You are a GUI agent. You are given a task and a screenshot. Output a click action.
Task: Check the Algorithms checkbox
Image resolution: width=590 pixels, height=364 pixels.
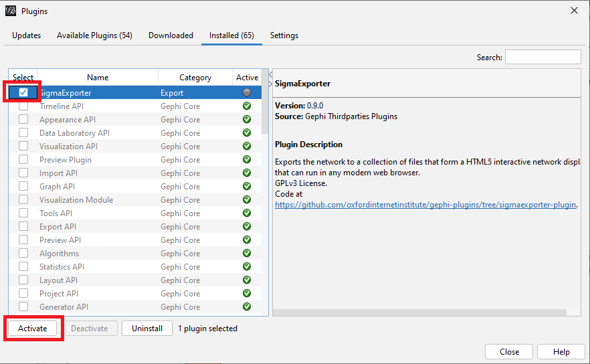(23, 254)
